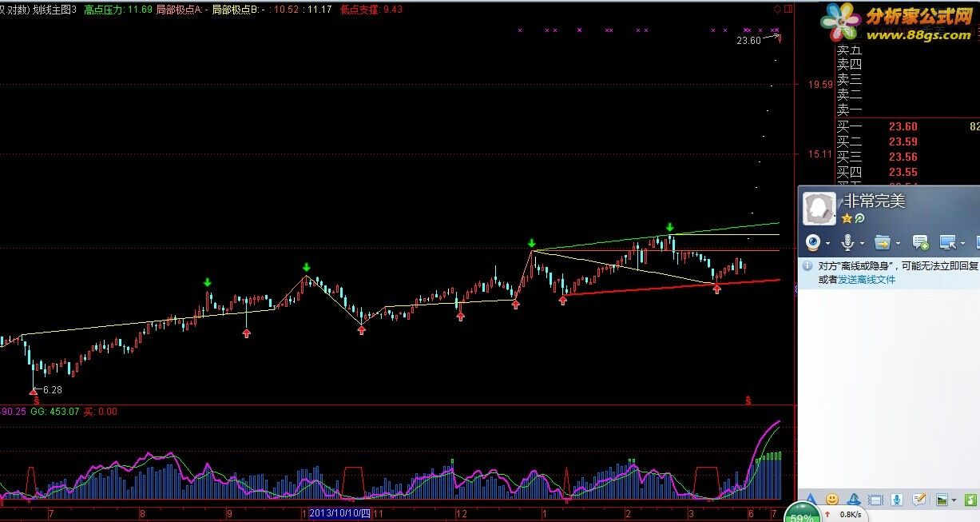Image resolution: width=980 pixels, height=522 pixels.
Task: Click the 卖一 order book label
Action: click(849, 110)
